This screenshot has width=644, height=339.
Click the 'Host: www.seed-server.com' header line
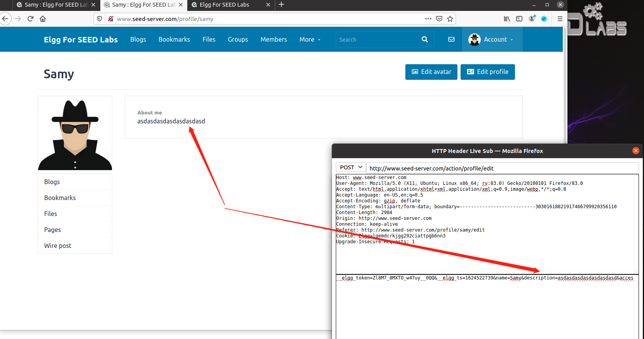click(371, 177)
